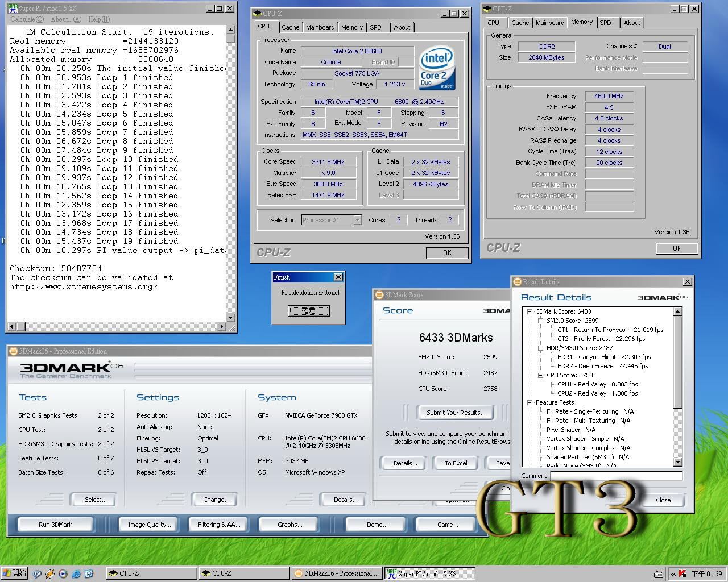This screenshot has height=582, width=728.
Task: Open CPU tab in CPU-Z Memory window
Action: (x=494, y=23)
